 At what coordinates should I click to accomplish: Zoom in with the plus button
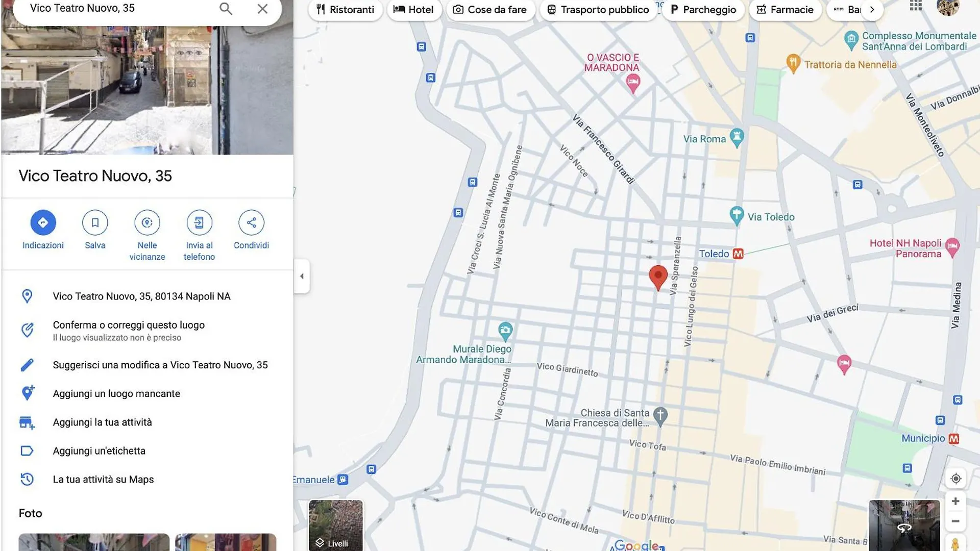[x=955, y=501]
